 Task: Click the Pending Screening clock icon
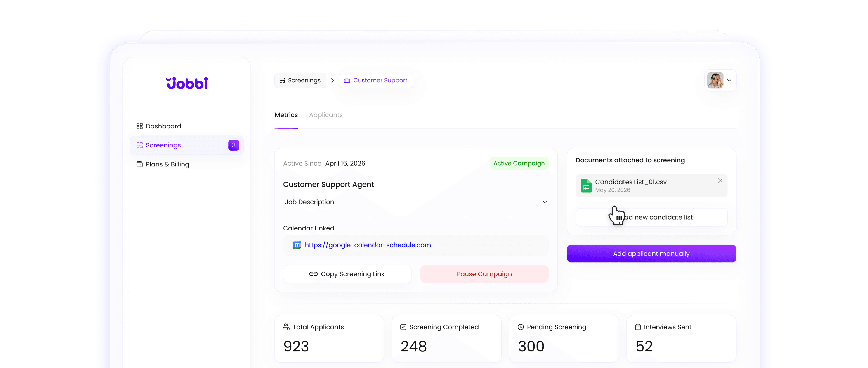point(521,327)
